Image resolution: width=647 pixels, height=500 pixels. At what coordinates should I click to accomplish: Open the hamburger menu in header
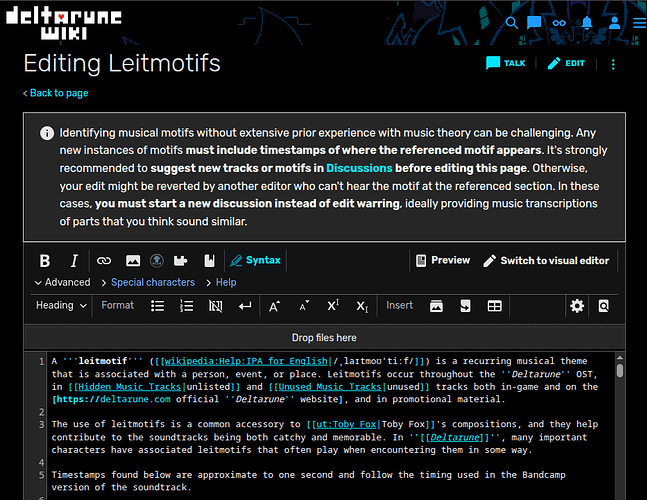(x=640, y=23)
